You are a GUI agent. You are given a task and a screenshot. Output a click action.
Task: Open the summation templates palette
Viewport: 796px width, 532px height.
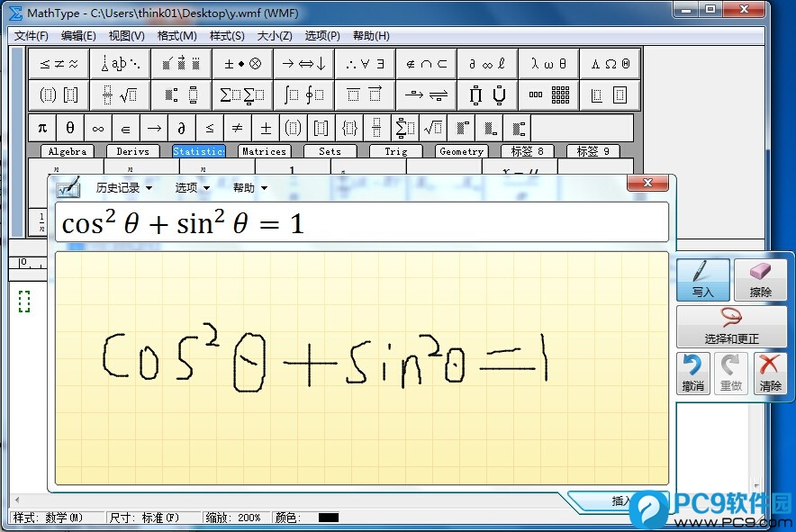pyautogui.click(x=242, y=95)
